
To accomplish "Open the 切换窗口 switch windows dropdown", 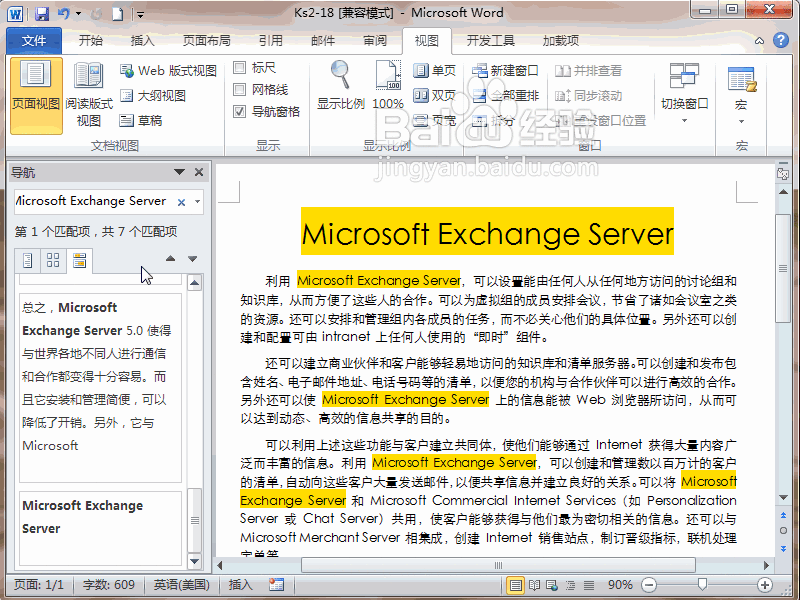I will 685,93.
